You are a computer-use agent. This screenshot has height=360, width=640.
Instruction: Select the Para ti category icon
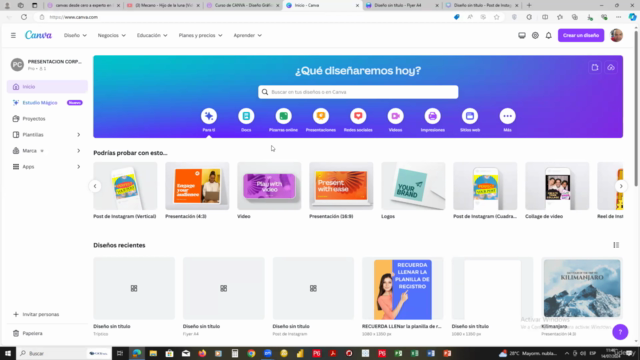point(209,116)
